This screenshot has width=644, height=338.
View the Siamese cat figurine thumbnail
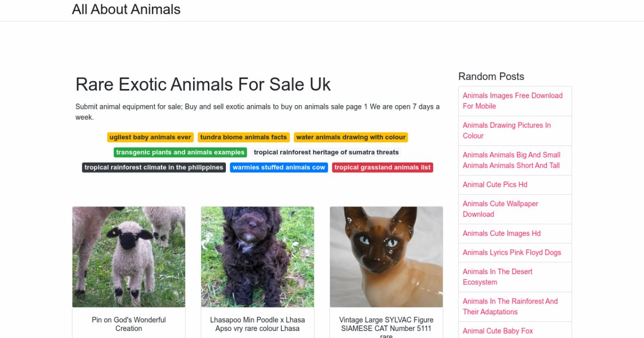pyautogui.click(x=386, y=257)
